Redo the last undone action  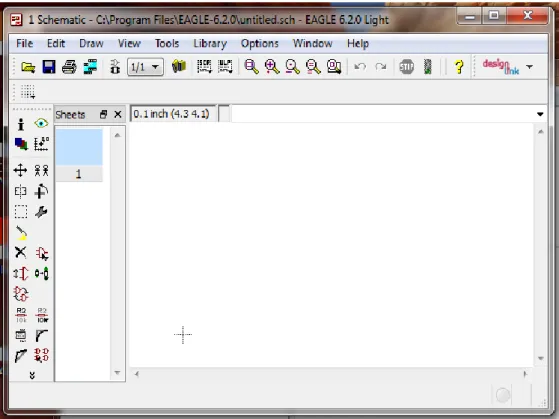381,67
